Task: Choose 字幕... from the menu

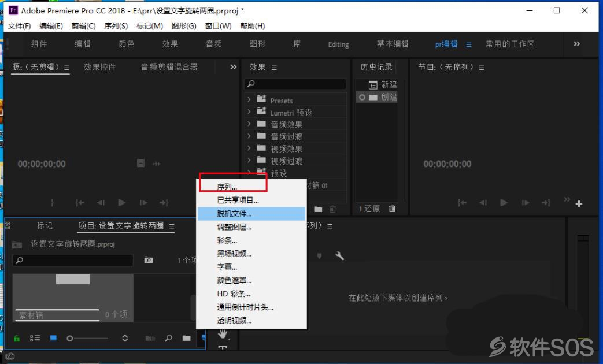Action: coord(251,267)
